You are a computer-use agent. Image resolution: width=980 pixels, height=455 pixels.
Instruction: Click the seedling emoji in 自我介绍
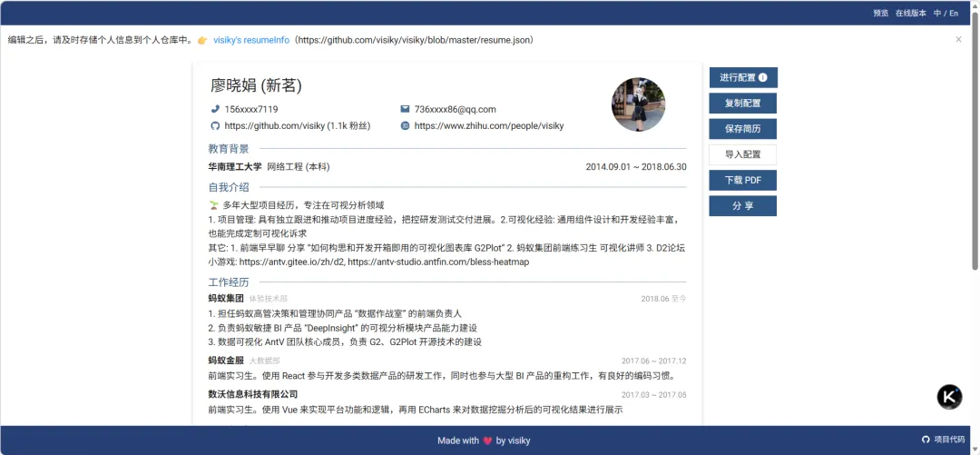tap(214, 204)
